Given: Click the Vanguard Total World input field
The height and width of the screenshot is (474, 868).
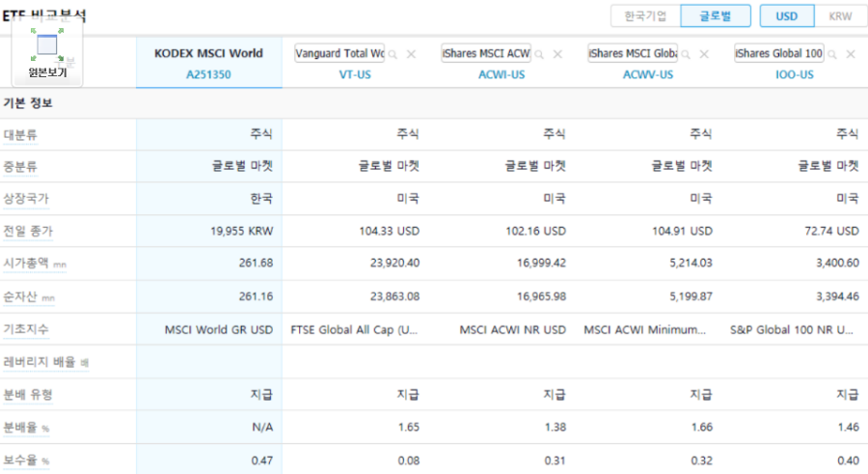Looking at the screenshot, I should coord(339,54).
